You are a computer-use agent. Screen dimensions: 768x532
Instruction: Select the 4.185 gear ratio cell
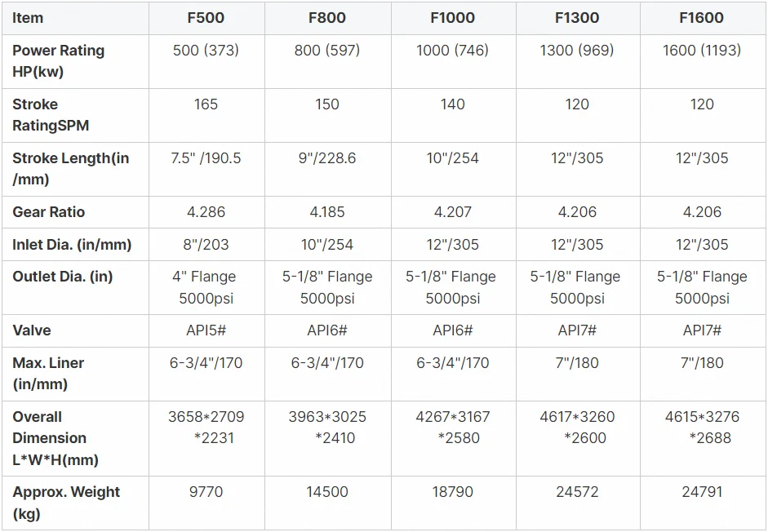point(327,211)
